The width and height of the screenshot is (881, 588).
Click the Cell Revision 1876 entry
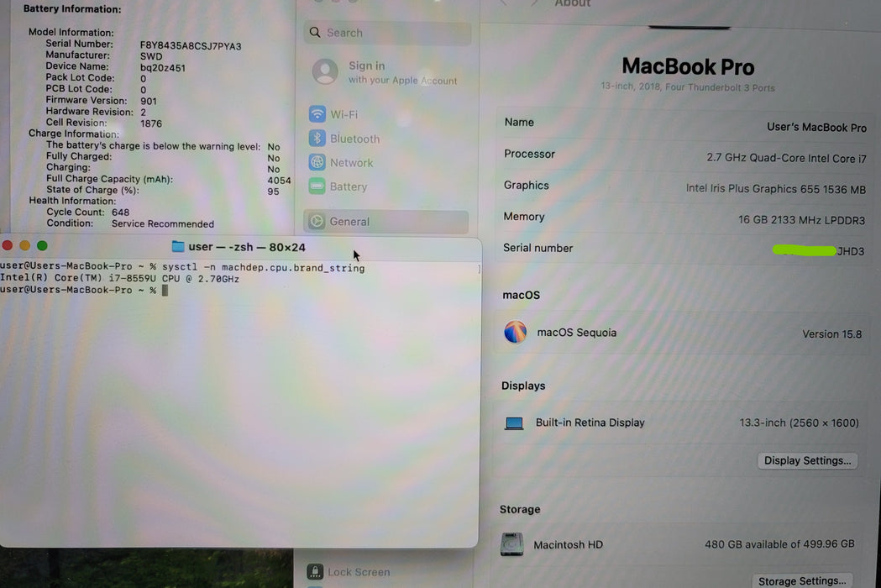click(103, 123)
